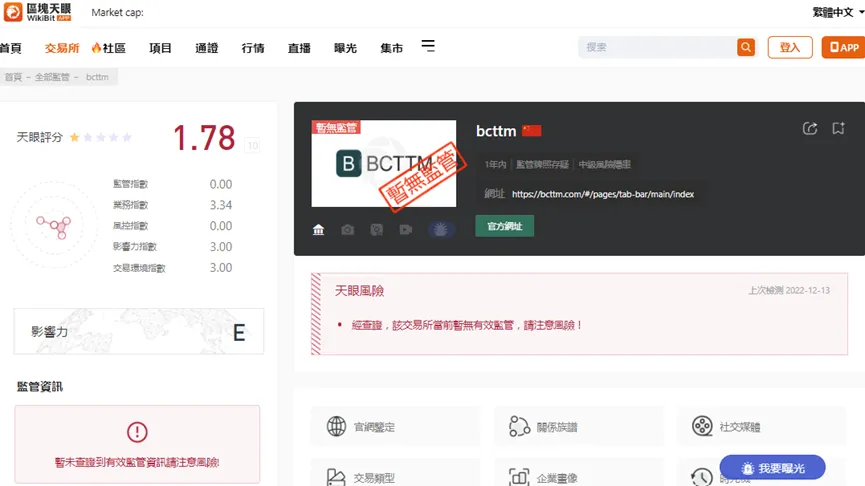865x486 pixels.
Task: Focus the 搜索 search input field
Action: [658, 47]
